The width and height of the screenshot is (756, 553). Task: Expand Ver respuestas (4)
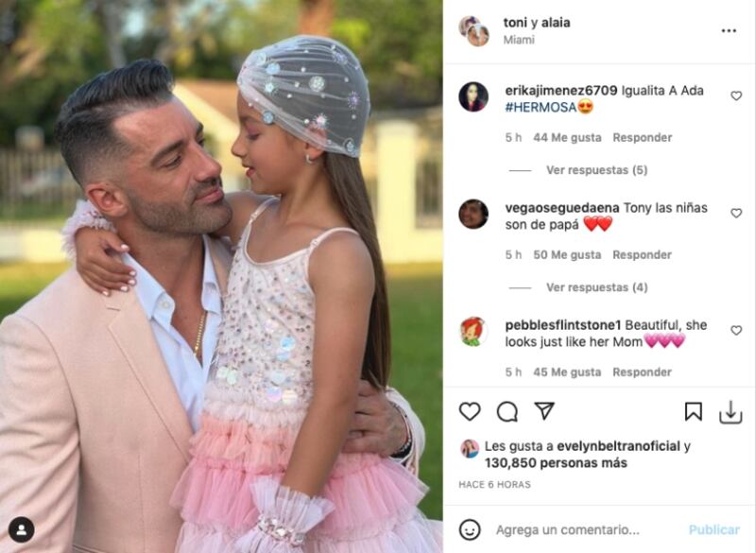pyautogui.click(x=596, y=287)
